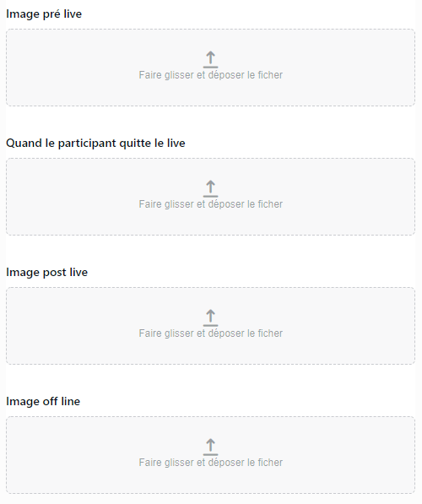Select the 'Image off line' heading label
The image size is (422, 504).
click(43, 402)
